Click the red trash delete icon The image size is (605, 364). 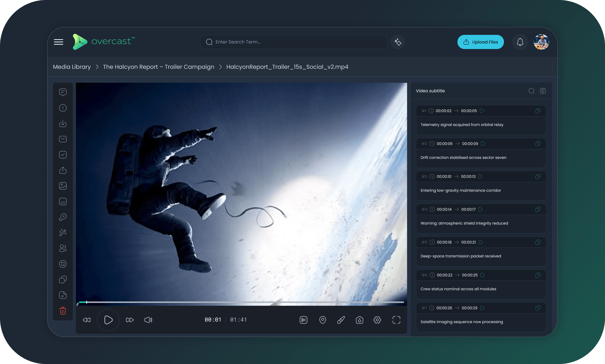[63, 311]
